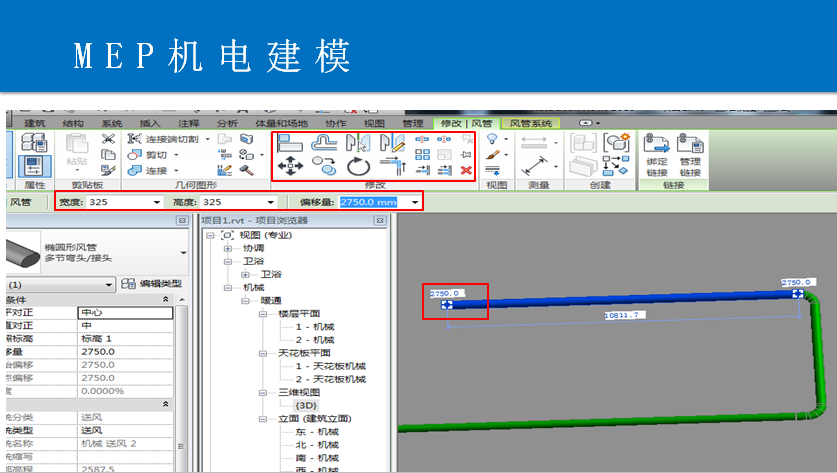
Task: Click Trim/Extend Multiple Elements icon
Action: point(445,170)
